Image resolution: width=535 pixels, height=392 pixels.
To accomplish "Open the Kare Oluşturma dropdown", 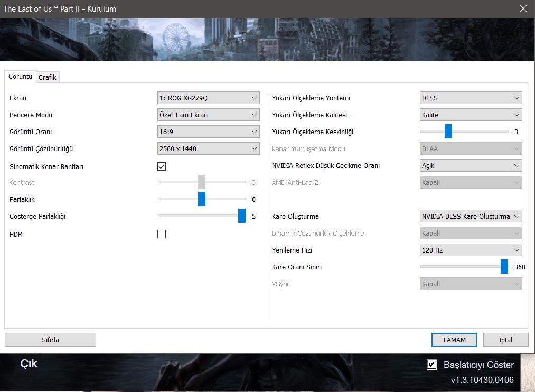I will pyautogui.click(x=471, y=216).
